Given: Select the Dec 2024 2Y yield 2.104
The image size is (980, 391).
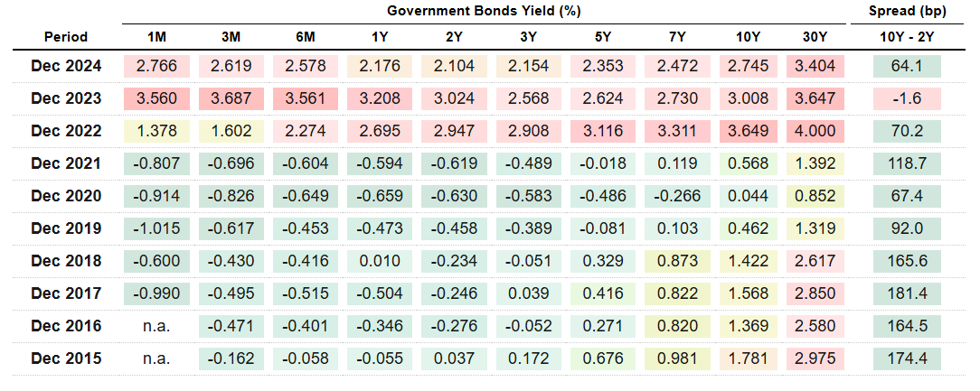Looking at the screenshot, I should pyautogui.click(x=454, y=66).
